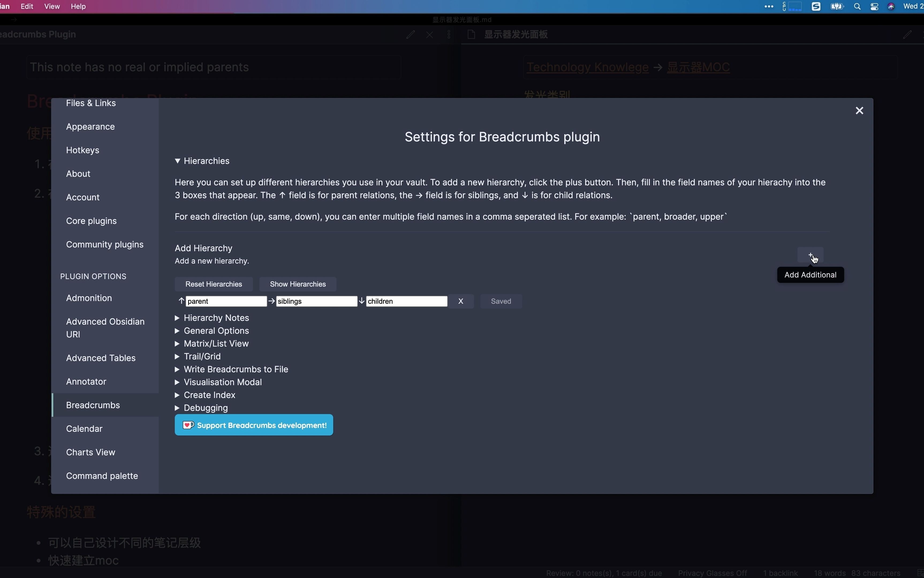Close the settings dialog
The image size is (924, 578).
click(859, 111)
